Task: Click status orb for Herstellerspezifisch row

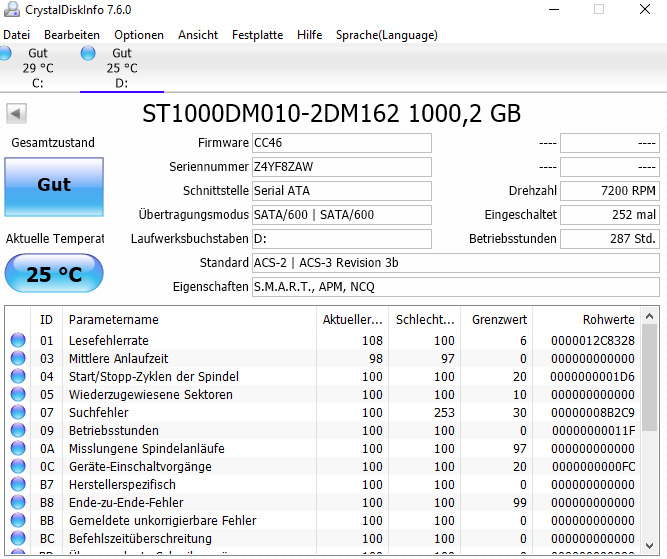Action: [x=18, y=485]
